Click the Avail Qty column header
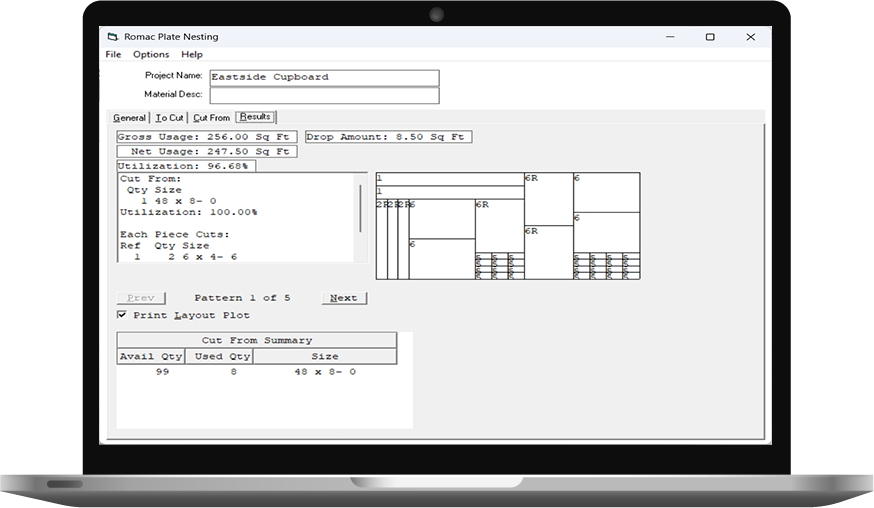Viewport: 874px width, 508px height. tap(150, 356)
